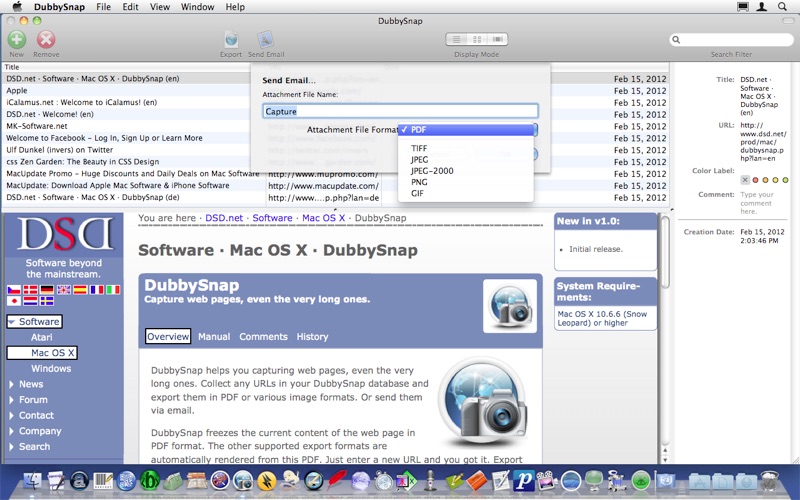Select the MK-Software.net list row
The image size is (800, 500).
tap(336, 126)
